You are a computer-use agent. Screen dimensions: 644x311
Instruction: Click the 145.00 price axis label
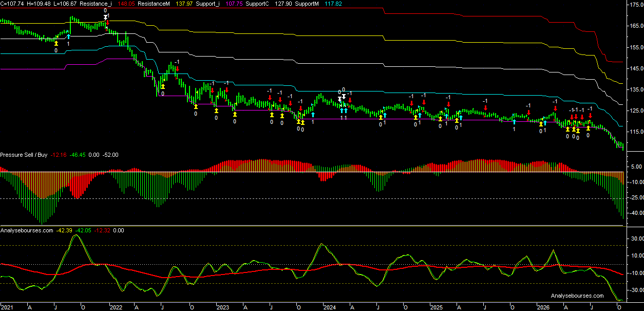(636, 68)
